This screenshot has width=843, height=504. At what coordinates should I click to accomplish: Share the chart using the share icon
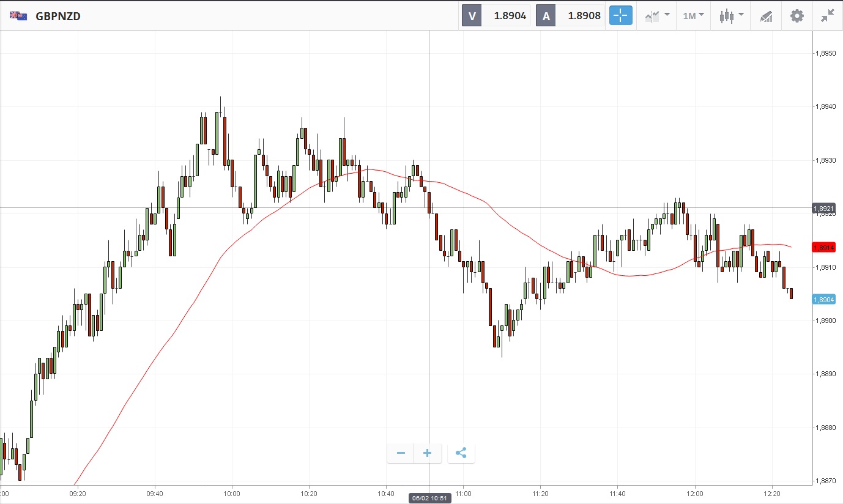pyautogui.click(x=461, y=453)
